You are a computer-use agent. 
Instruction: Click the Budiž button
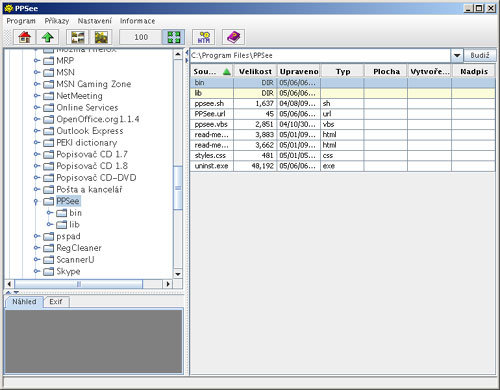point(480,55)
